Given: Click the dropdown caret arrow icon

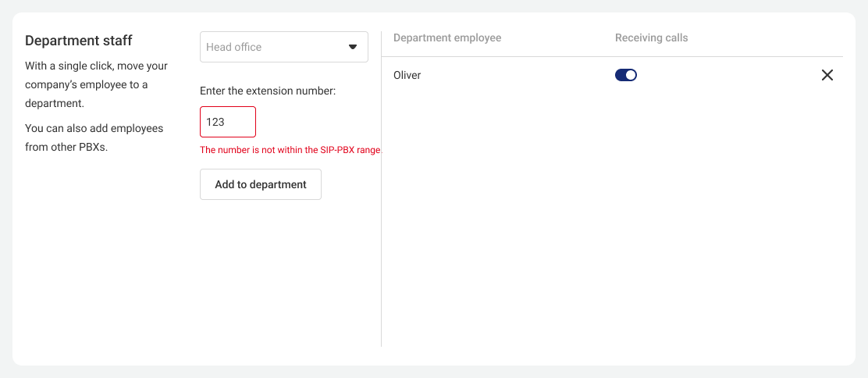Looking at the screenshot, I should coord(353,47).
